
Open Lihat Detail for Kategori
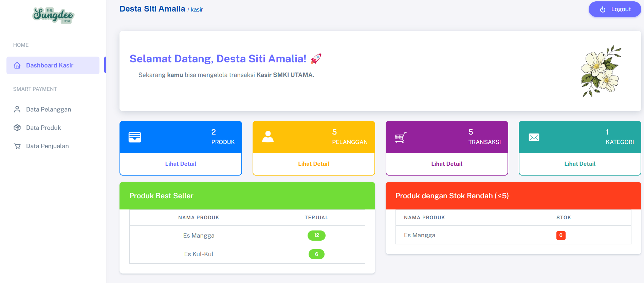tap(580, 164)
